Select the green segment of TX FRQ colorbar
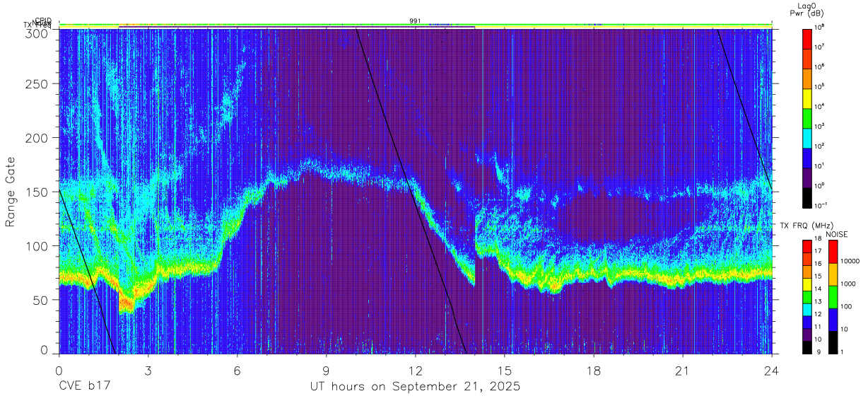This screenshot has height=401, width=868. [x=807, y=296]
